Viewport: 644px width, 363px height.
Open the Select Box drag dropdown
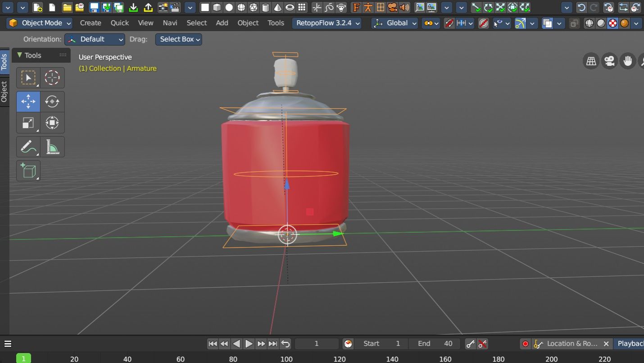178,39
